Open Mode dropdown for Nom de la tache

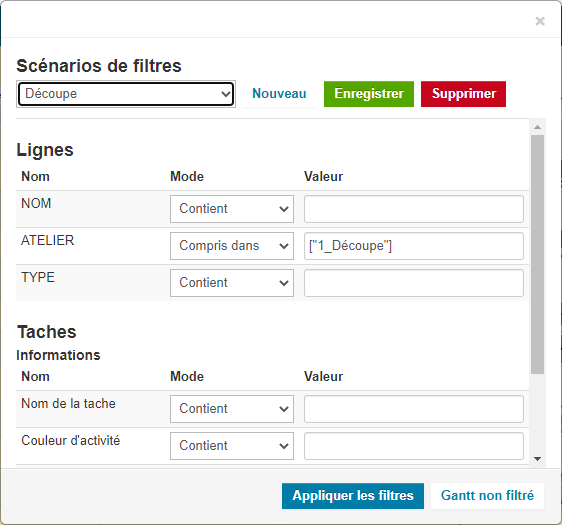pyautogui.click(x=232, y=409)
